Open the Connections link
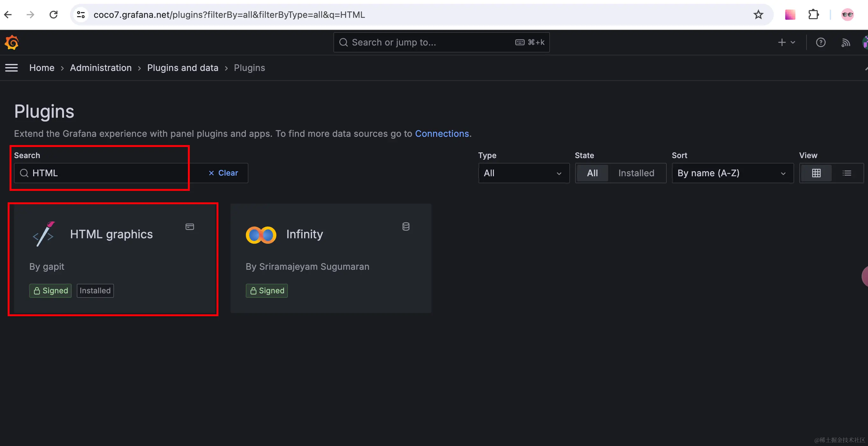This screenshot has width=868, height=446. click(442, 134)
